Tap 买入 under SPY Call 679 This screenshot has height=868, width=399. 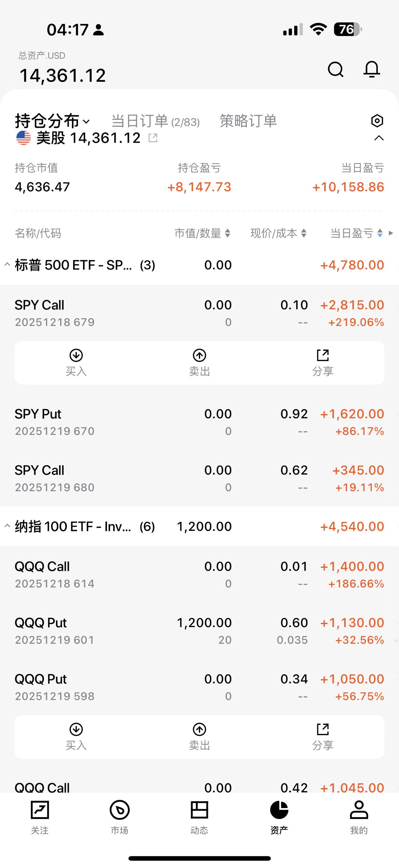(x=76, y=362)
